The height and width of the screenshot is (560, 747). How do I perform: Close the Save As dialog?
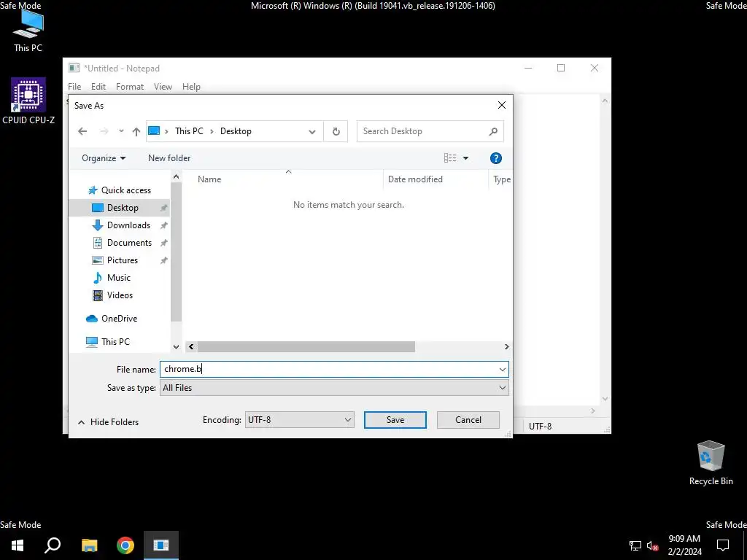[x=502, y=105]
